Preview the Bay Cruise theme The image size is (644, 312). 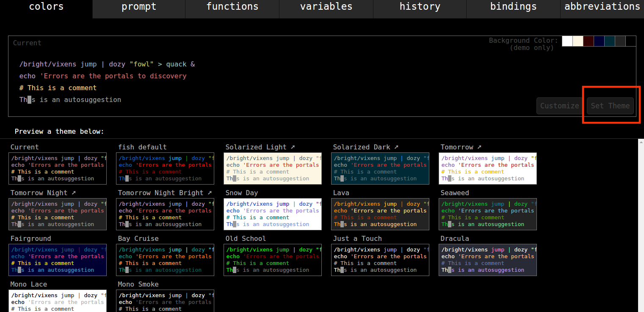pyautogui.click(x=165, y=260)
